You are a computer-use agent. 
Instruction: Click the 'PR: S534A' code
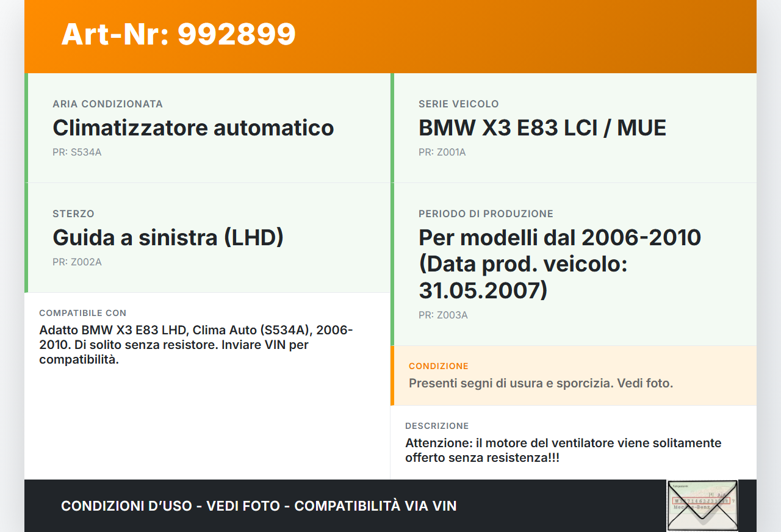[77, 153]
